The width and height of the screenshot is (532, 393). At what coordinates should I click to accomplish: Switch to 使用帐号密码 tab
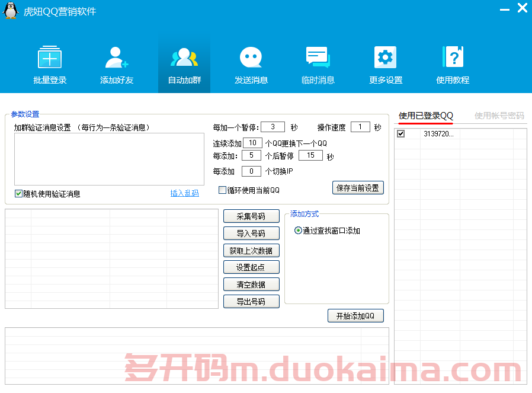(x=499, y=116)
